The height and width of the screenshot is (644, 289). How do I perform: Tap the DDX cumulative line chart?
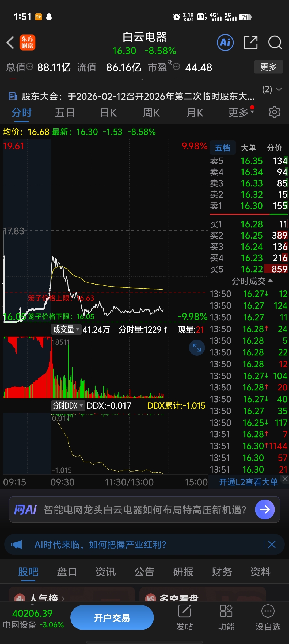tap(105, 444)
